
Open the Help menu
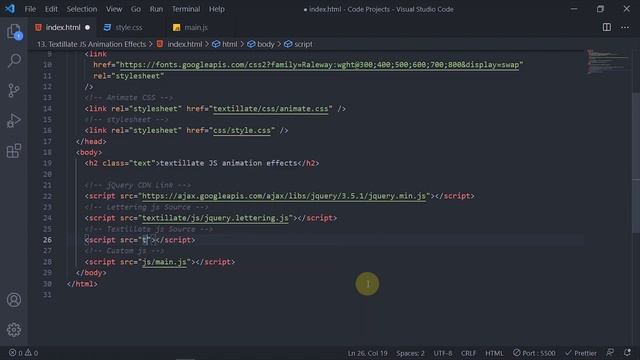(217, 9)
